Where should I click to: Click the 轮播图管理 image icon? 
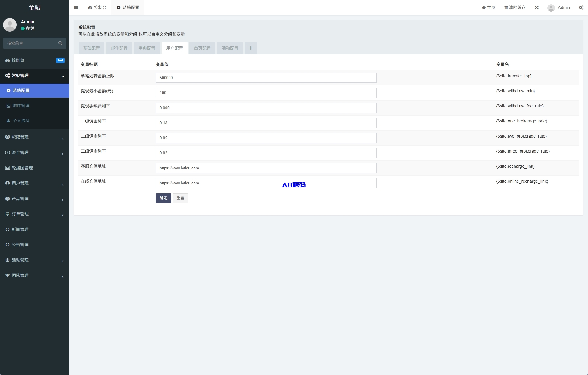(x=8, y=168)
